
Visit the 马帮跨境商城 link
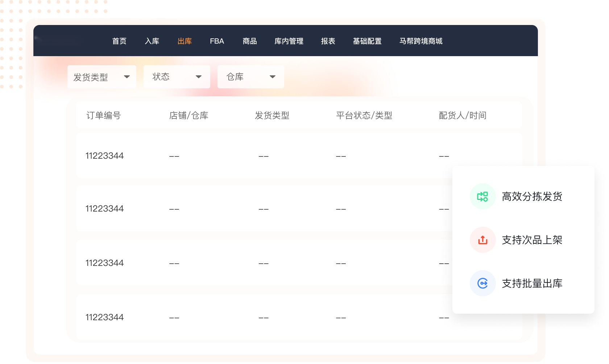click(x=420, y=41)
